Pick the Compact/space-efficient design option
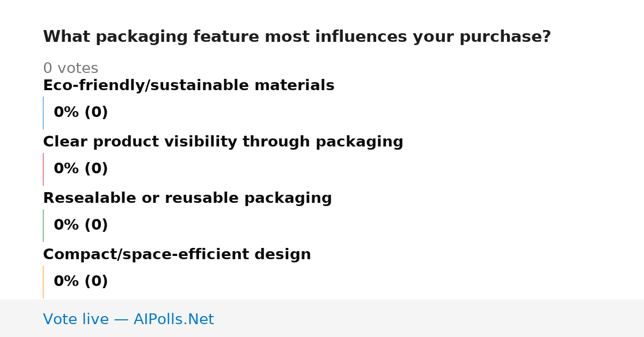Image resolution: width=644 pixels, height=337 pixels. tap(177, 255)
